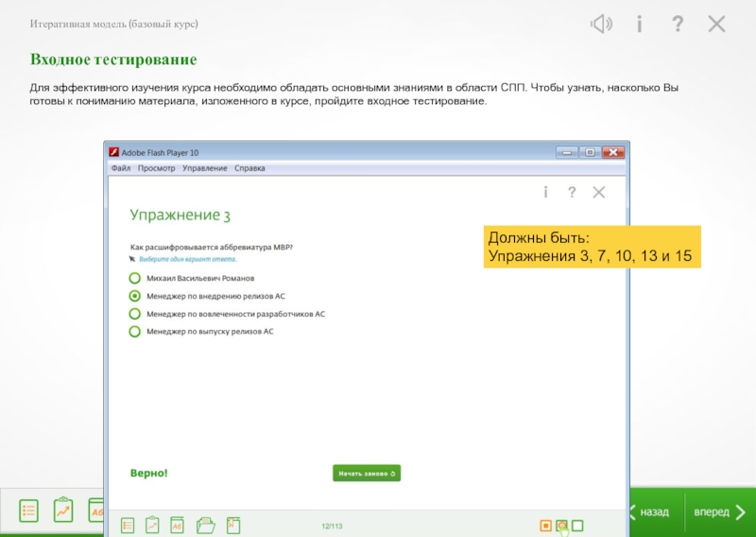The image size is (756, 537).
Task: Select answer 'Менеджер по выпуску релизов АС'
Action: tap(201, 332)
